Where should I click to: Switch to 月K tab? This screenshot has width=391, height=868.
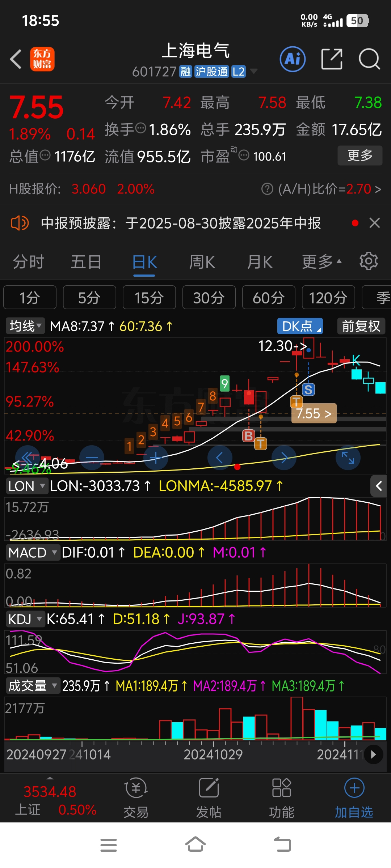point(260,261)
